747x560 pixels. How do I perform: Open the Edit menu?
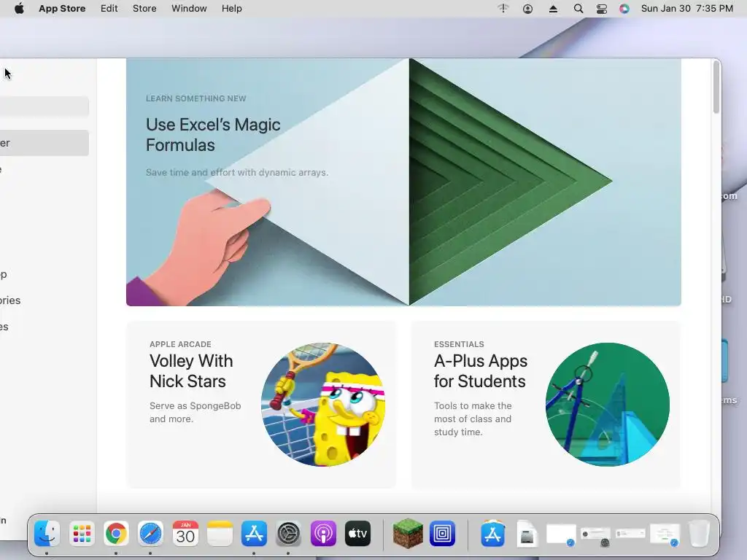click(109, 9)
